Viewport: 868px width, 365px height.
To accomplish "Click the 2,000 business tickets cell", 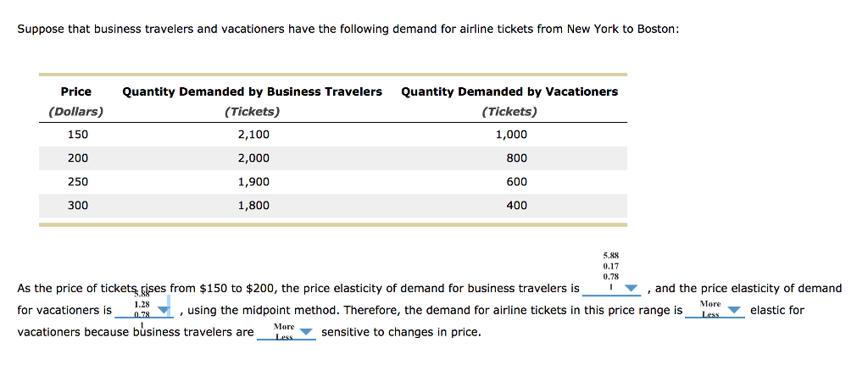I will (253, 158).
